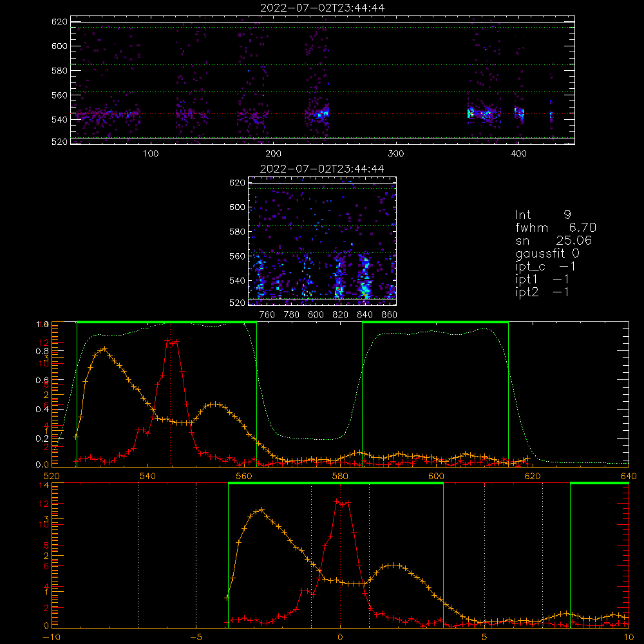Image resolution: width=644 pixels, height=644 pixels.
Task: Select the 'Int 9' readout text
Action: (x=543, y=214)
